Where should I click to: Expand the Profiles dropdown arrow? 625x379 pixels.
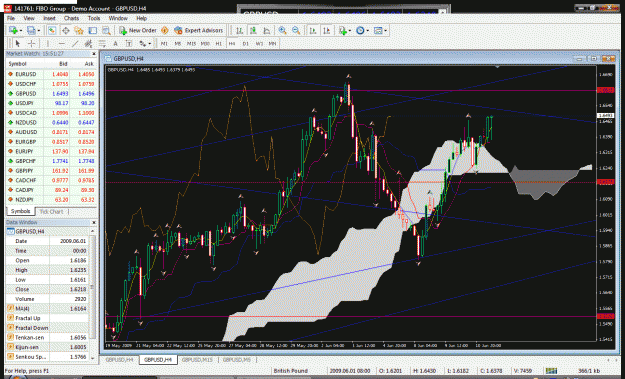39,31
